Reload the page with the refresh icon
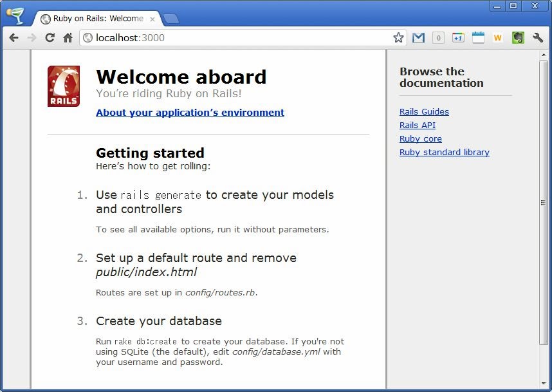This screenshot has height=392, width=552. 50,38
